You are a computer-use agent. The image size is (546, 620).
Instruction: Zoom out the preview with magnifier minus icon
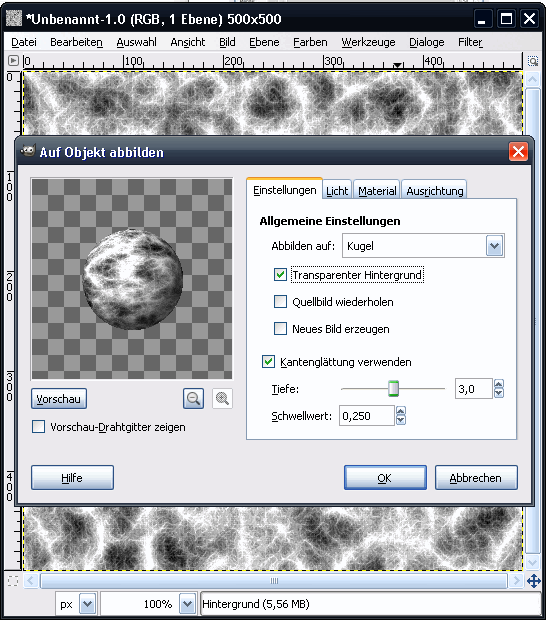[x=193, y=398]
